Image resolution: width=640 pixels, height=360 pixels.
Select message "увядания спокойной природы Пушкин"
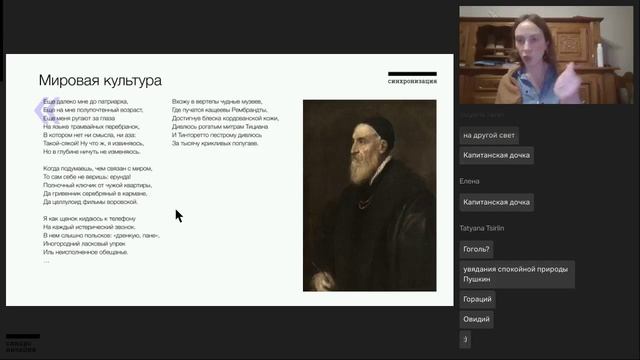pos(517,274)
